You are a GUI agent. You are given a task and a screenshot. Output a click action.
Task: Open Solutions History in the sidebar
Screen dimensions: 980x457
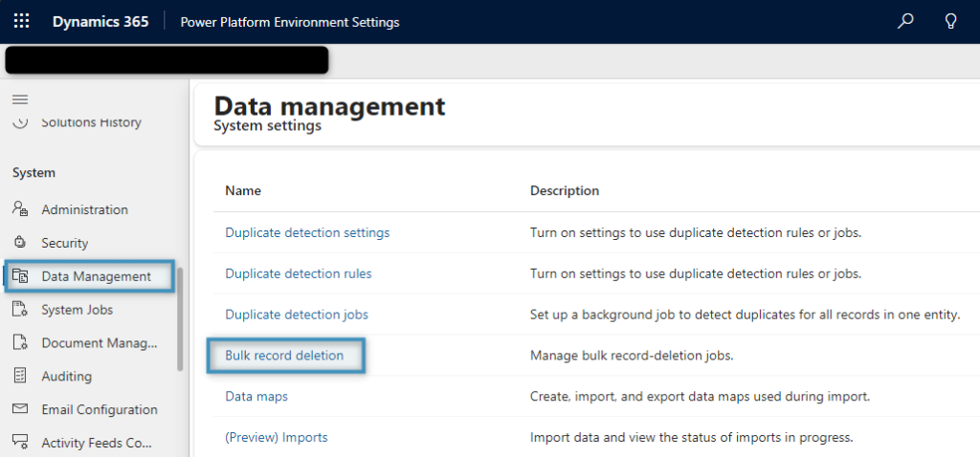coord(91,122)
